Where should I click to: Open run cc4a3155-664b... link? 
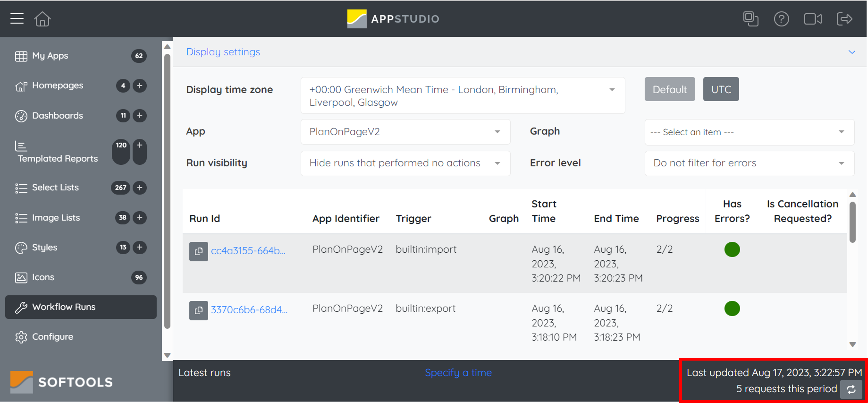tap(248, 251)
